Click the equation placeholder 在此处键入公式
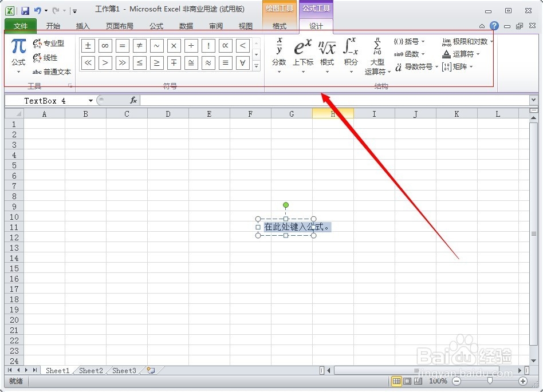The image size is (543, 392). [297, 227]
